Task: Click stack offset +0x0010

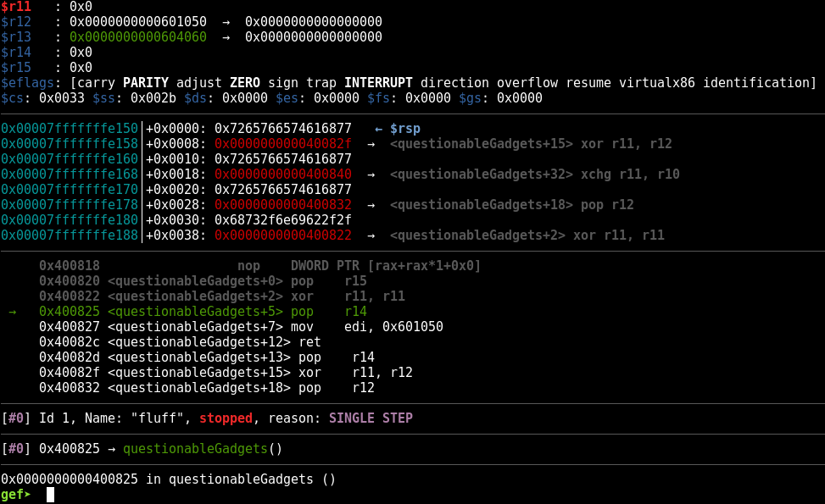Action: tap(173, 158)
